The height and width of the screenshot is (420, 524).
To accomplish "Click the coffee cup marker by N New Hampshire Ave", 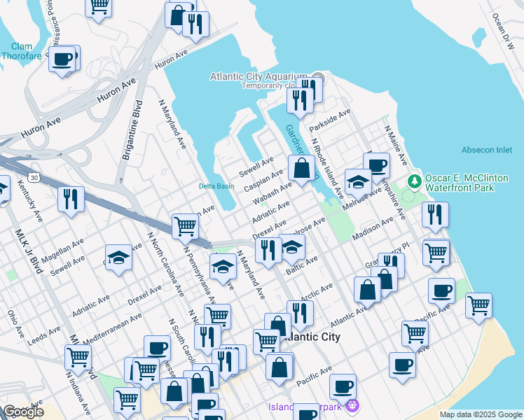I will click(377, 167).
